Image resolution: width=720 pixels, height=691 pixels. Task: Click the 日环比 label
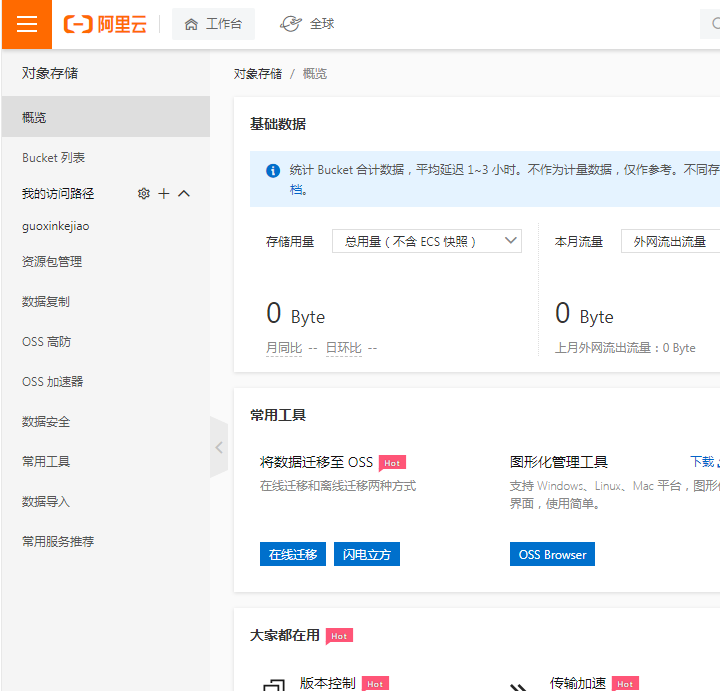[x=344, y=348]
